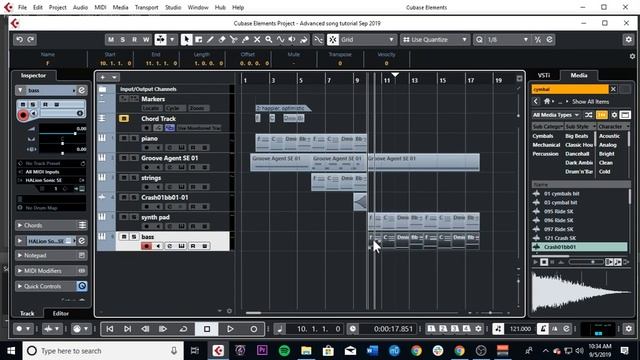Click Show All Items in Media browser
The height and width of the screenshot is (360, 640).
pos(590,102)
